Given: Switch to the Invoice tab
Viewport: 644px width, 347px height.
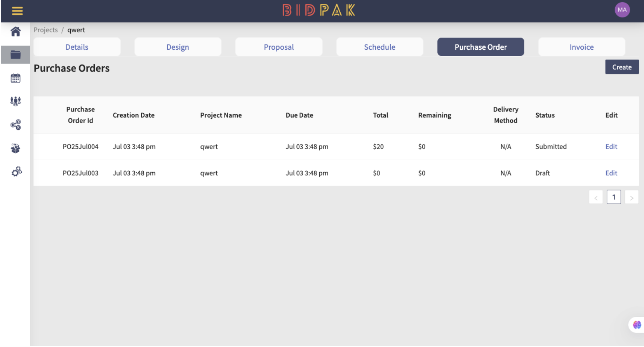Looking at the screenshot, I should (x=581, y=47).
